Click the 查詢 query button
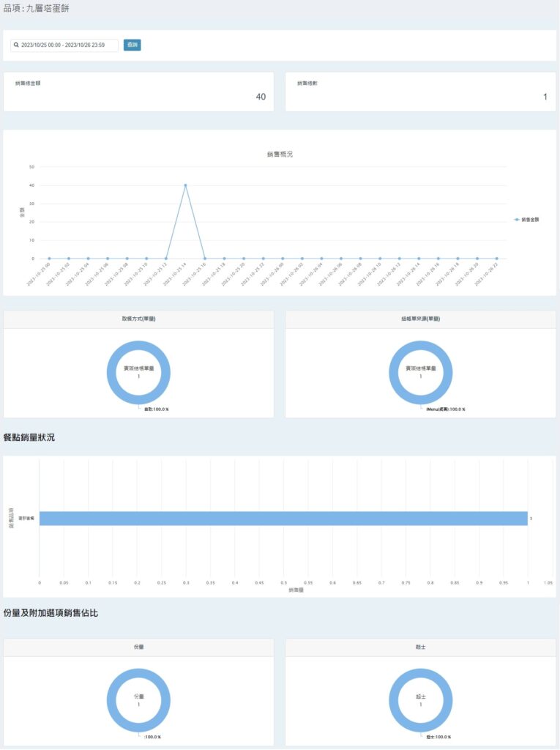 point(132,45)
